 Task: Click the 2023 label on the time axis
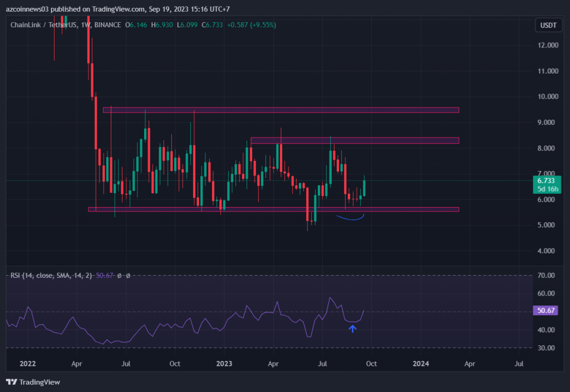click(224, 364)
